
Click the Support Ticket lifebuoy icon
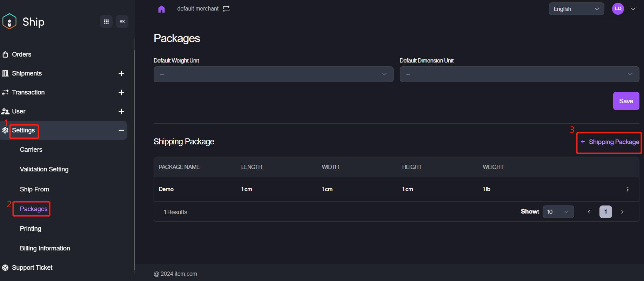[5, 268]
